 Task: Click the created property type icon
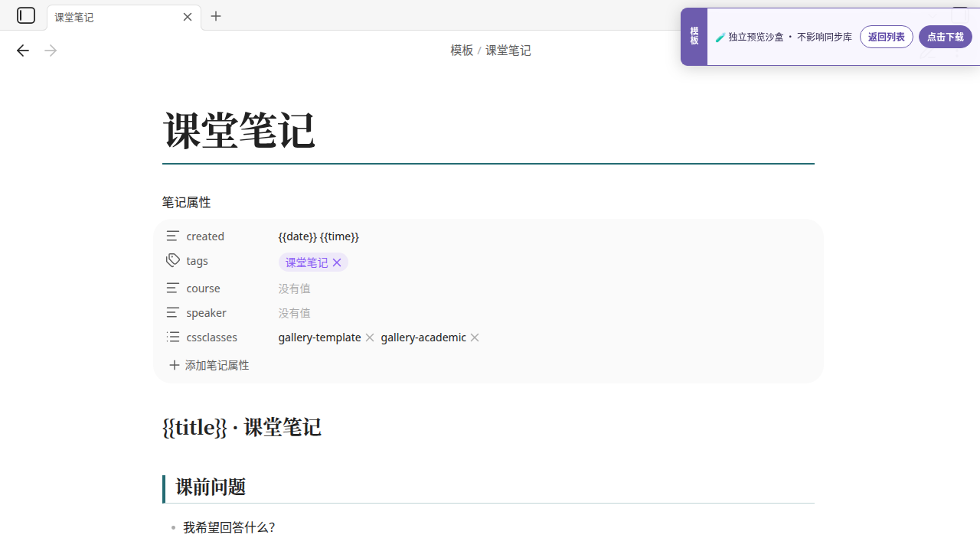[173, 236]
